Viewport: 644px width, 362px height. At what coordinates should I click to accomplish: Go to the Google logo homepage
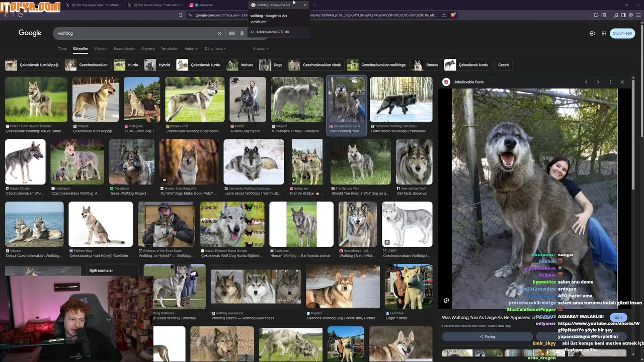(30, 33)
